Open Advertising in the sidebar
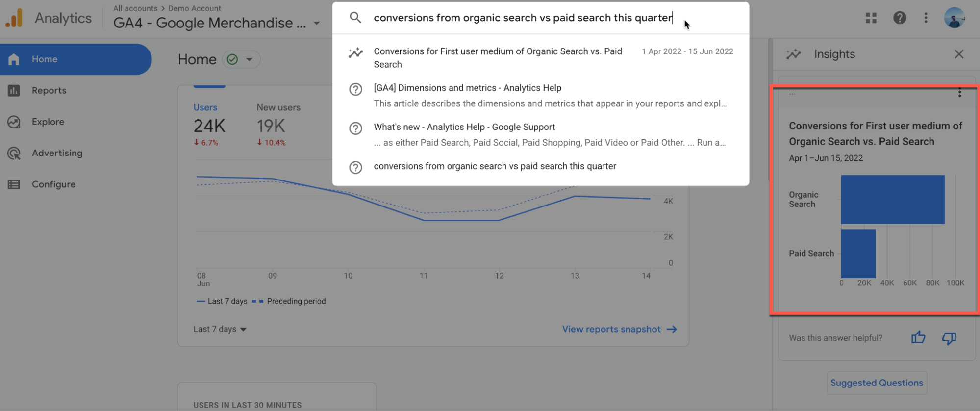This screenshot has height=411, width=980. click(57, 153)
